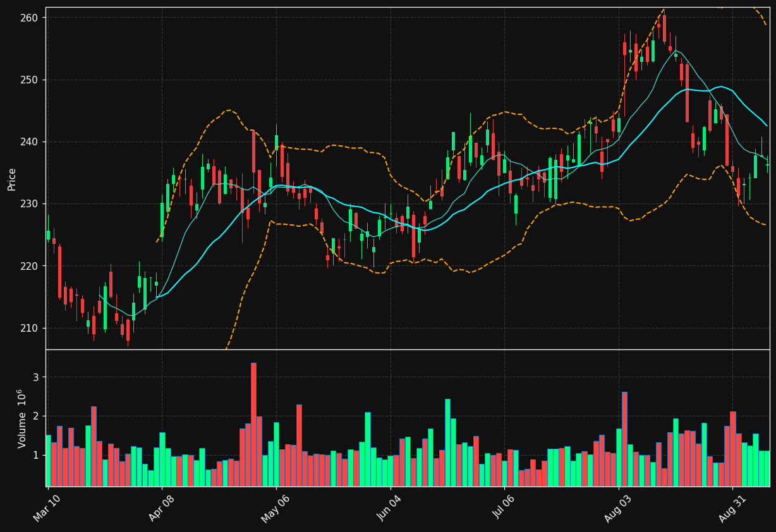Screen dimensions: 776x532
Task: Click the 230 price axis tick label
Action: [29, 204]
